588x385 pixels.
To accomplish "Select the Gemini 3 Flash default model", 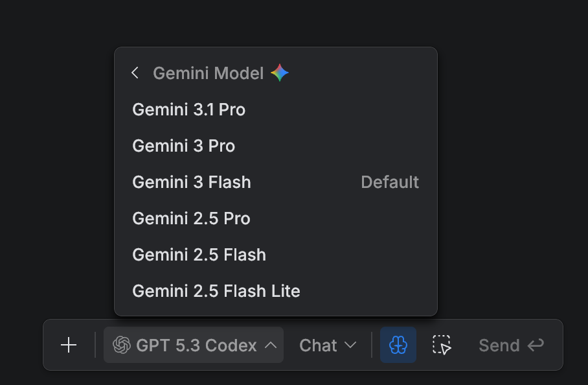I will pos(192,182).
